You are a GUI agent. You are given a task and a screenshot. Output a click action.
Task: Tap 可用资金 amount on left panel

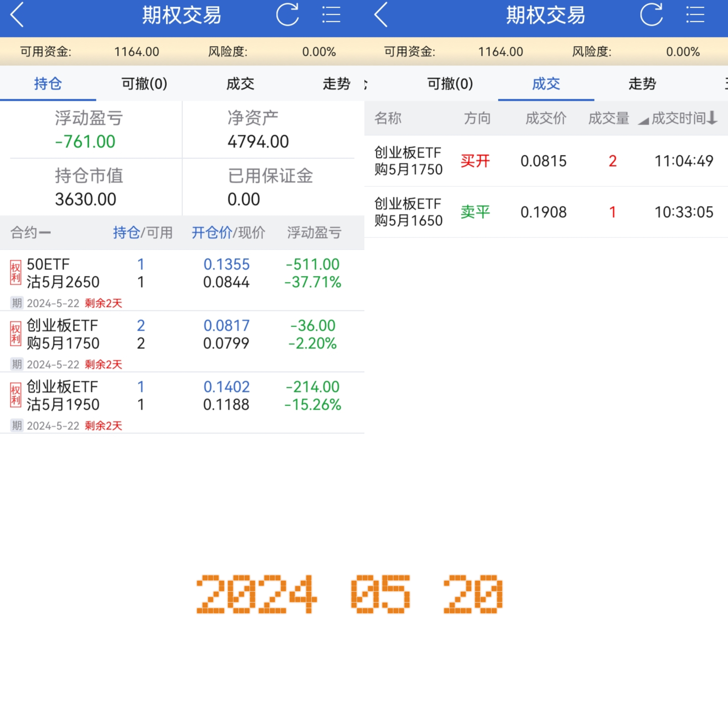136,52
